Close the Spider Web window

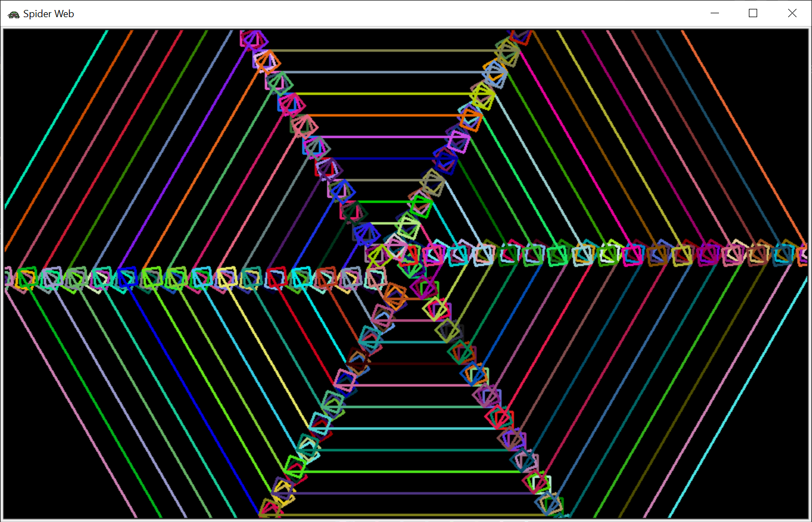pos(792,13)
